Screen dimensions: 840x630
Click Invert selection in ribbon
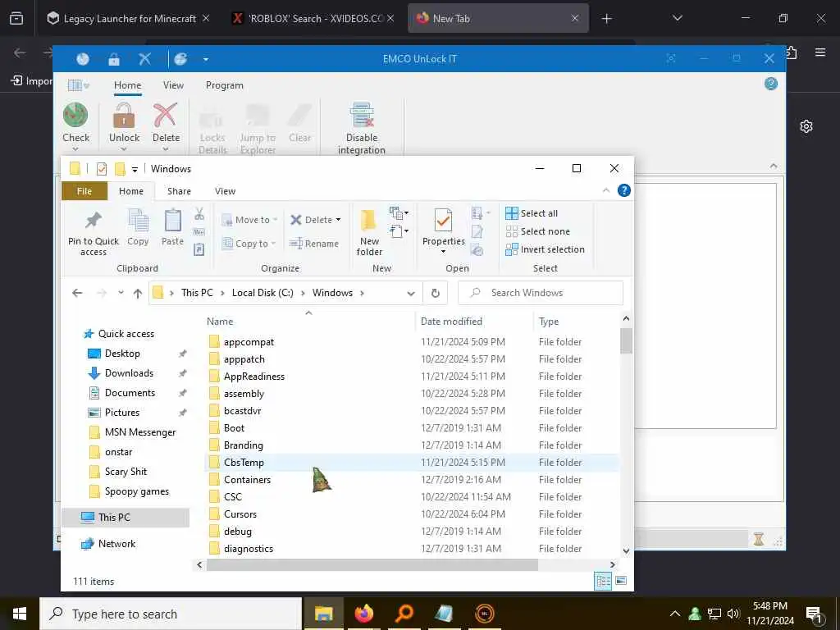(545, 249)
